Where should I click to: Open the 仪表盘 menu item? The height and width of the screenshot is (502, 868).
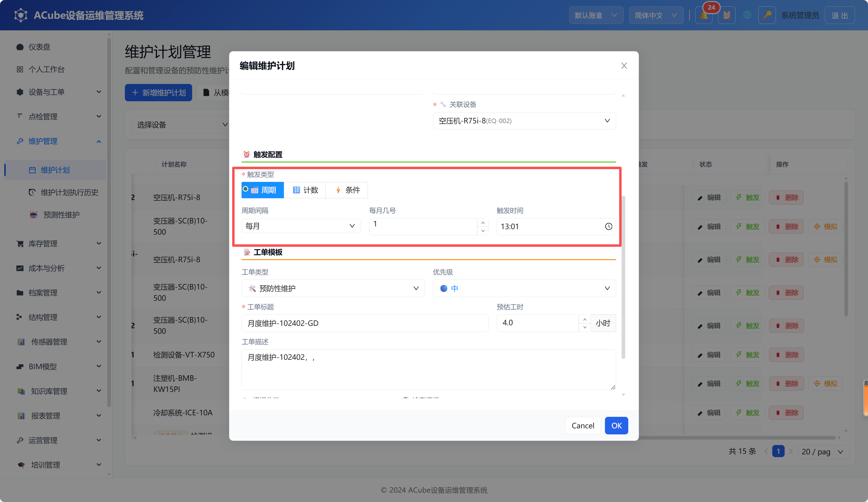point(55,47)
